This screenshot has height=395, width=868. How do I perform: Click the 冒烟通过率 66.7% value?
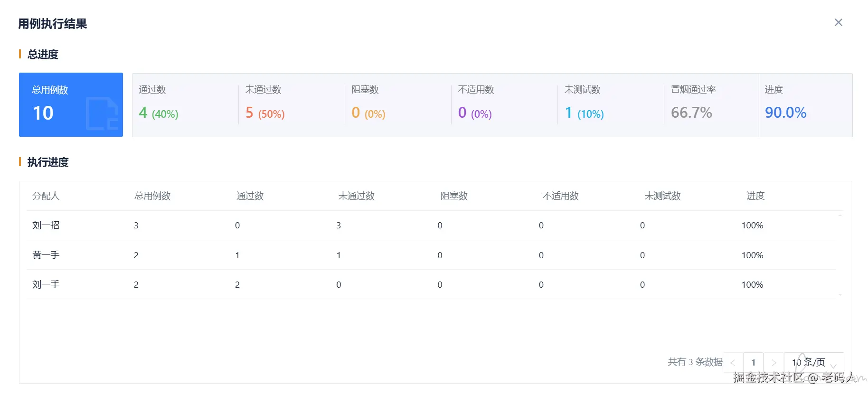coord(691,113)
